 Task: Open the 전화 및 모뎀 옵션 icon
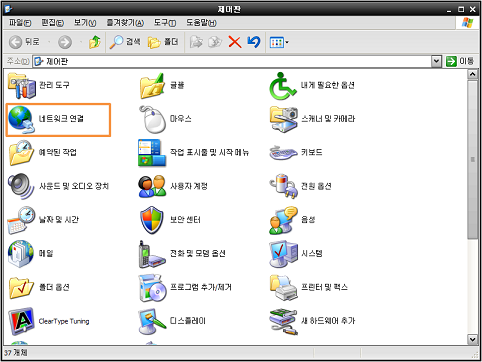152,254
